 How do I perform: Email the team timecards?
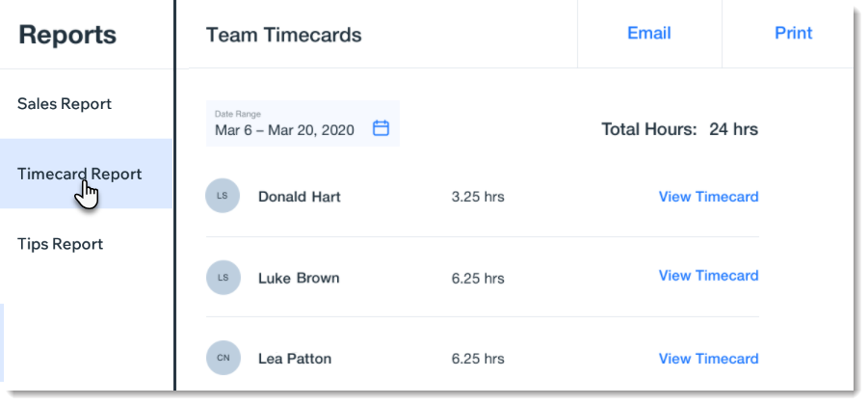point(648,33)
